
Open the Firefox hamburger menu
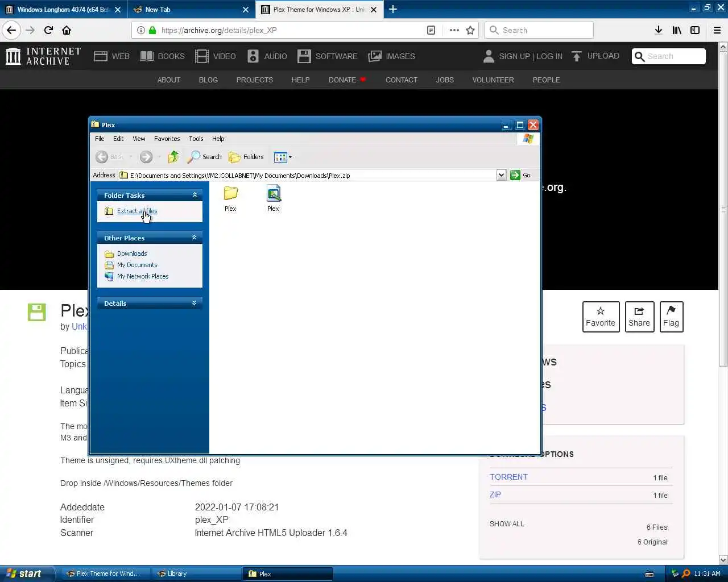point(717,30)
